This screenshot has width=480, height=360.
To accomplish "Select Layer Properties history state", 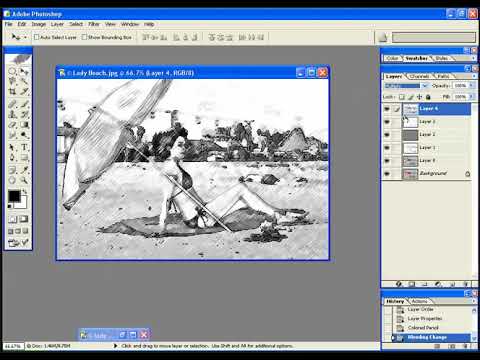I will click(425, 318).
